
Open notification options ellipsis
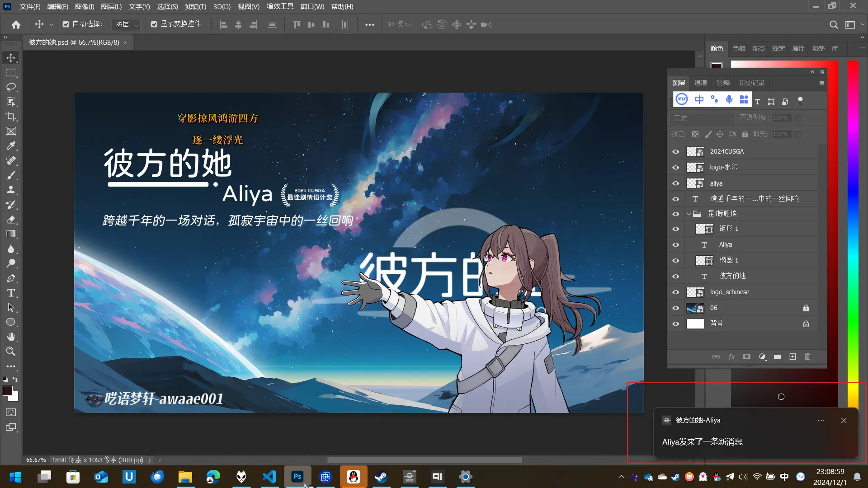pyautogui.click(x=821, y=420)
